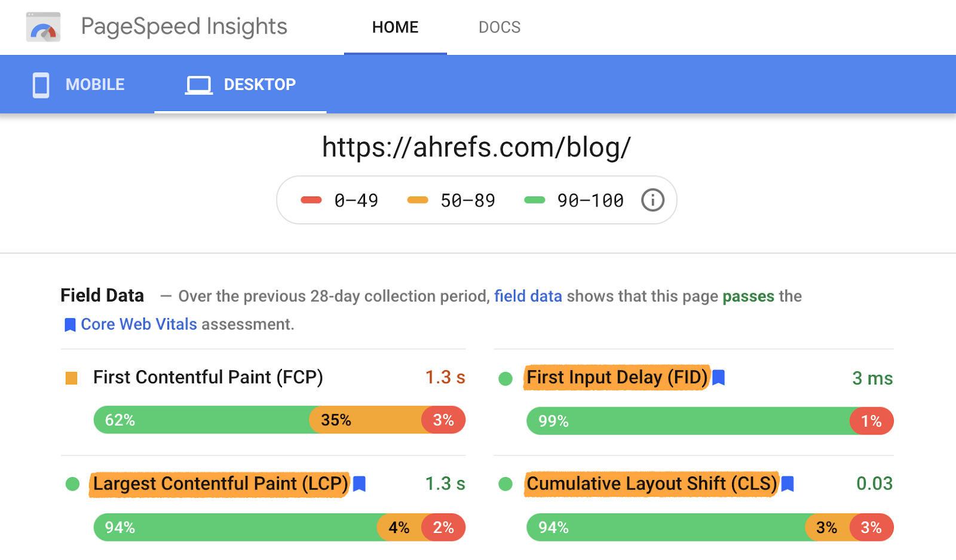Viewport: 956px width, 560px height.
Task: Click the Cumulative Layout Shift (CLS) label
Action: [652, 484]
